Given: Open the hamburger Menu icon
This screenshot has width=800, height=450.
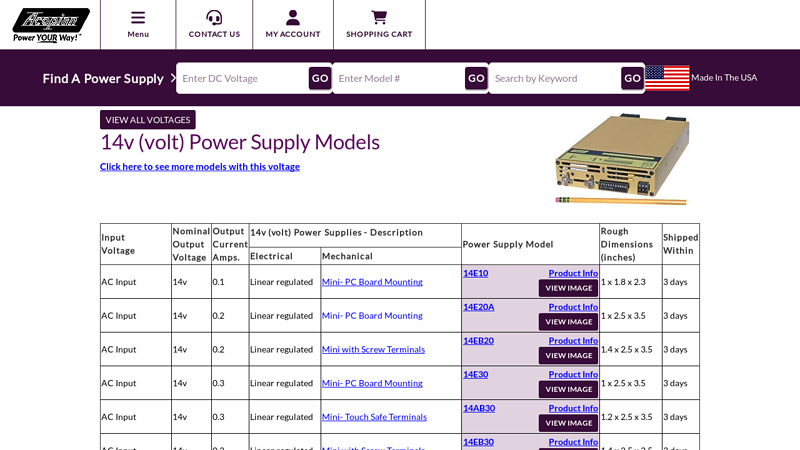Looking at the screenshot, I should click(x=138, y=18).
